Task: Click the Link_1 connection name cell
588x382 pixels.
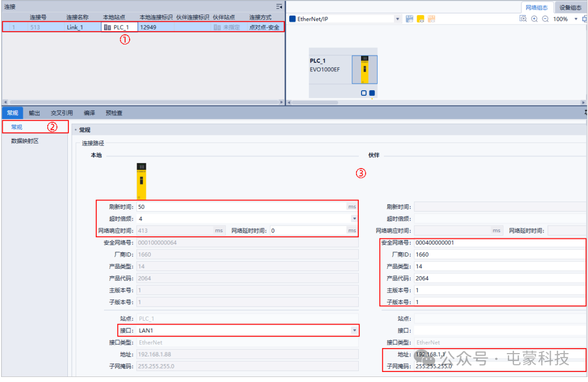Action: [x=82, y=27]
